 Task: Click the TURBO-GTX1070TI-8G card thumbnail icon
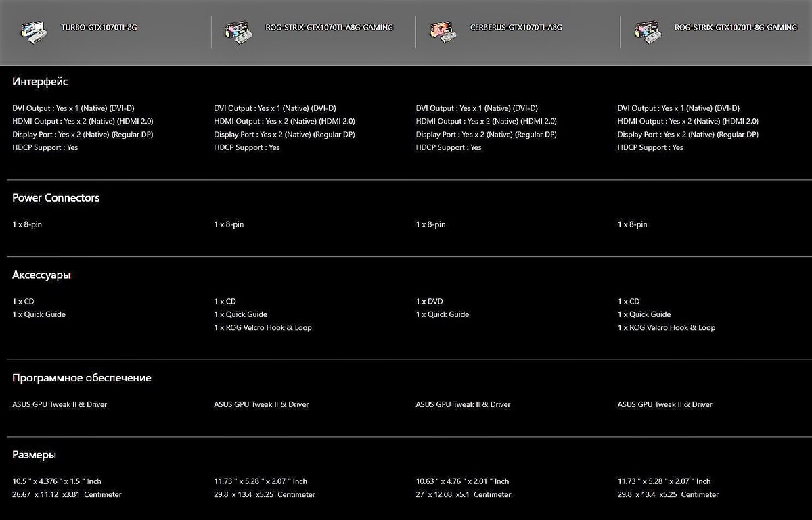pos(34,30)
